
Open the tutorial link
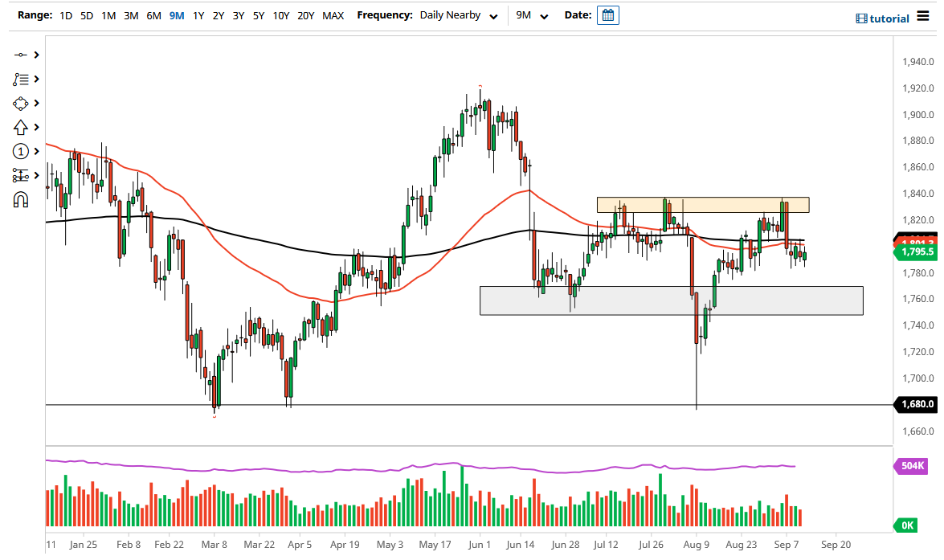point(883,18)
